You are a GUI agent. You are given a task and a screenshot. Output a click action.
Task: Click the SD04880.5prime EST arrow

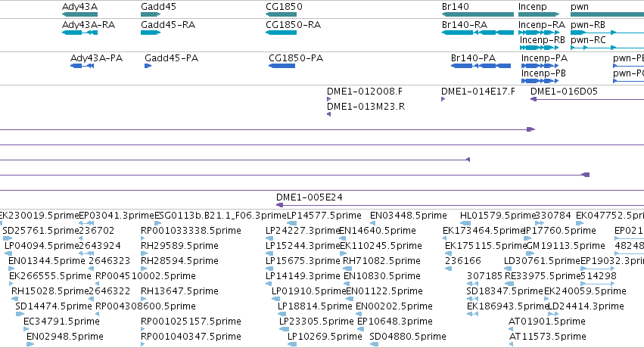point(374,344)
